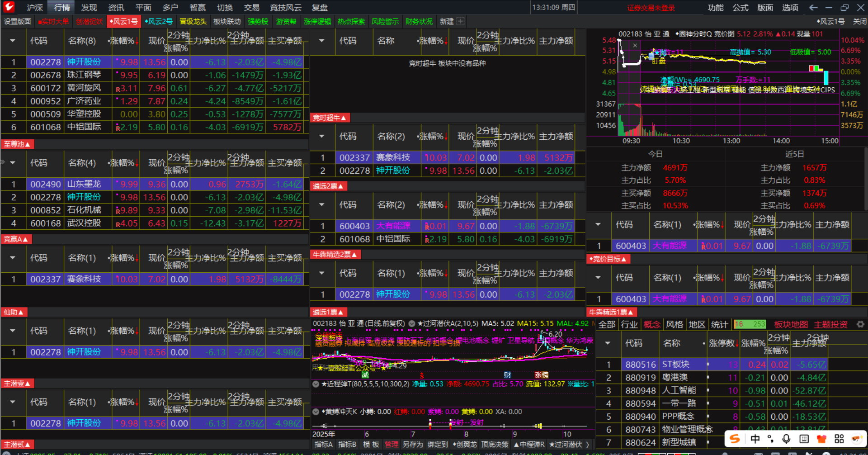Open dropdown arrow in top-left stock table header

point(13,41)
